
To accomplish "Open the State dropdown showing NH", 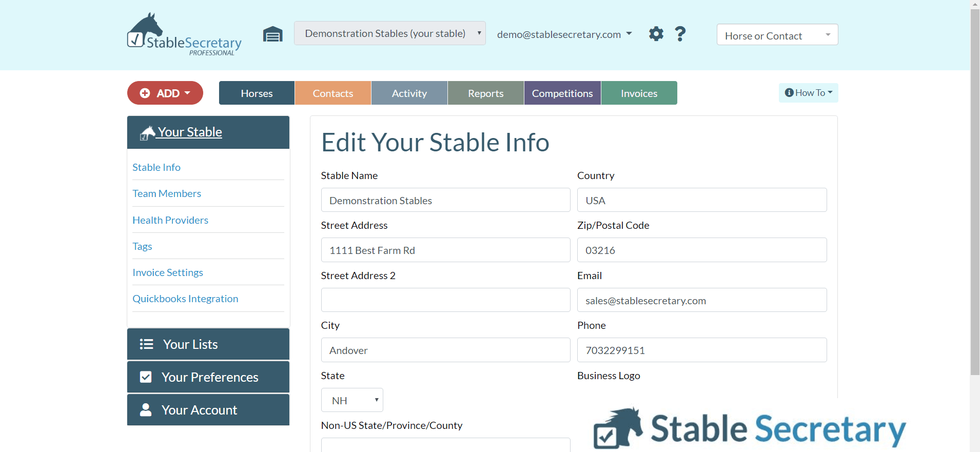I will pos(352,400).
